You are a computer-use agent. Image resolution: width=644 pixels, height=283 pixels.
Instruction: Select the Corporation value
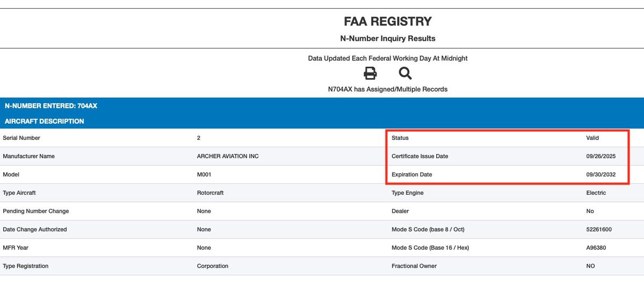pos(212,266)
